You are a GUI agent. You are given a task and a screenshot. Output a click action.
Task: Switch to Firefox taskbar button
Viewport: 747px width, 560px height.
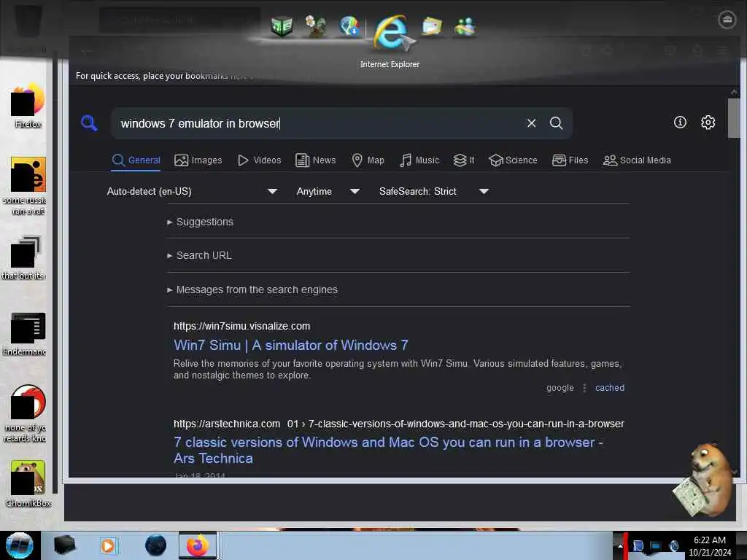(x=197, y=545)
